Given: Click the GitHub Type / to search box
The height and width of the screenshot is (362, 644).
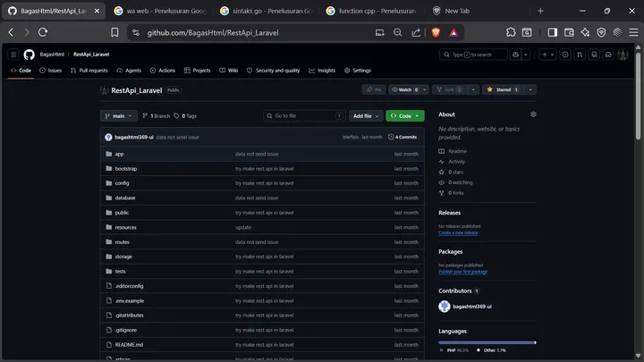Looking at the screenshot, I should tap(473, 55).
